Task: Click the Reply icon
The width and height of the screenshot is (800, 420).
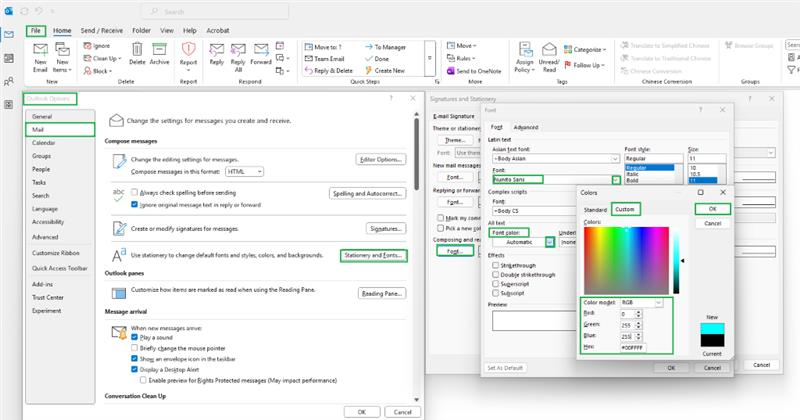Action: click(x=217, y=50)
